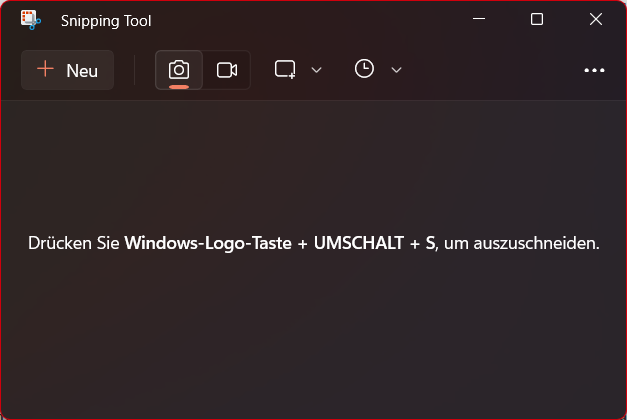Viewport: 627px width, 420px height.
Task: Switch to camera screenshot mode
Action: (179, 69)
